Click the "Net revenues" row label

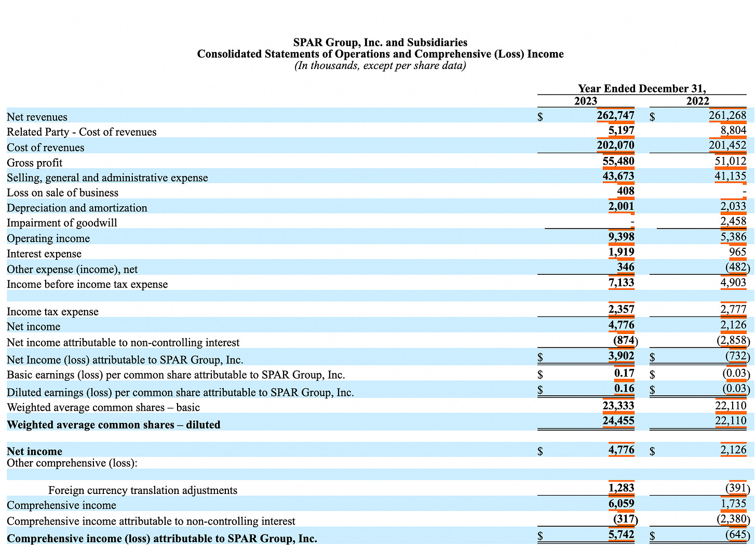click(x=37, y=117)
